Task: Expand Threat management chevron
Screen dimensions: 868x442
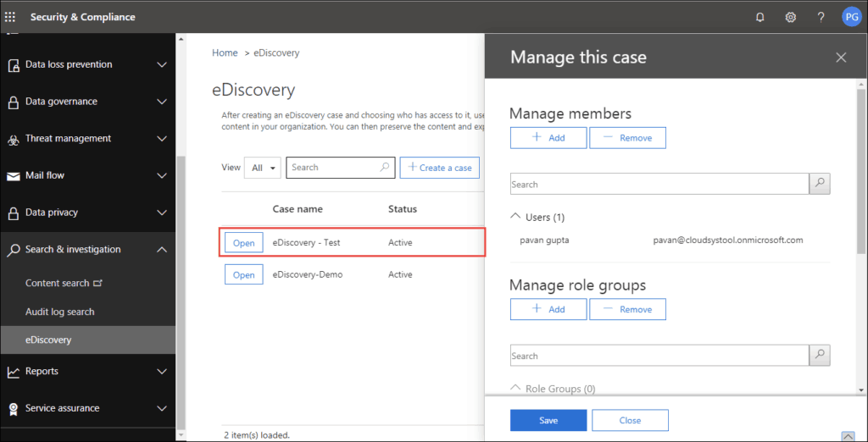Action: tap(162, 139)
